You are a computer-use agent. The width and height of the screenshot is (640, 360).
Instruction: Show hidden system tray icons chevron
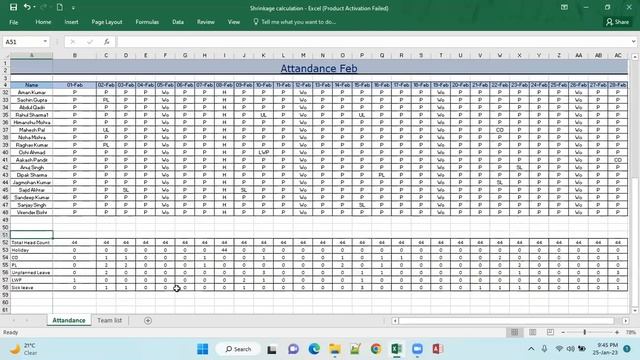(531, 349)
